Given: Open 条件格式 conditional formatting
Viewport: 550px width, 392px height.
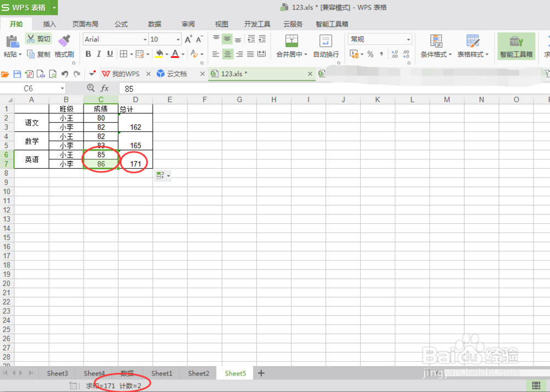Looking at the screenshot, I should click(x=436, y=46).
